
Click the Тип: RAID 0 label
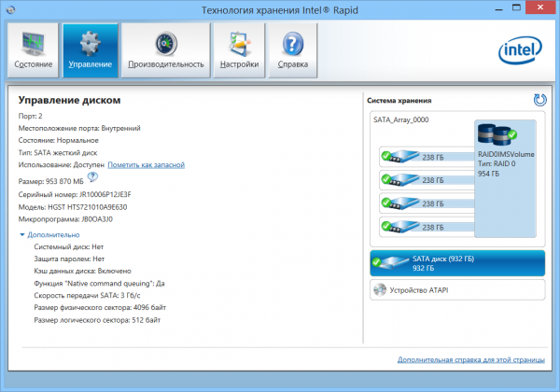(497, 163)
